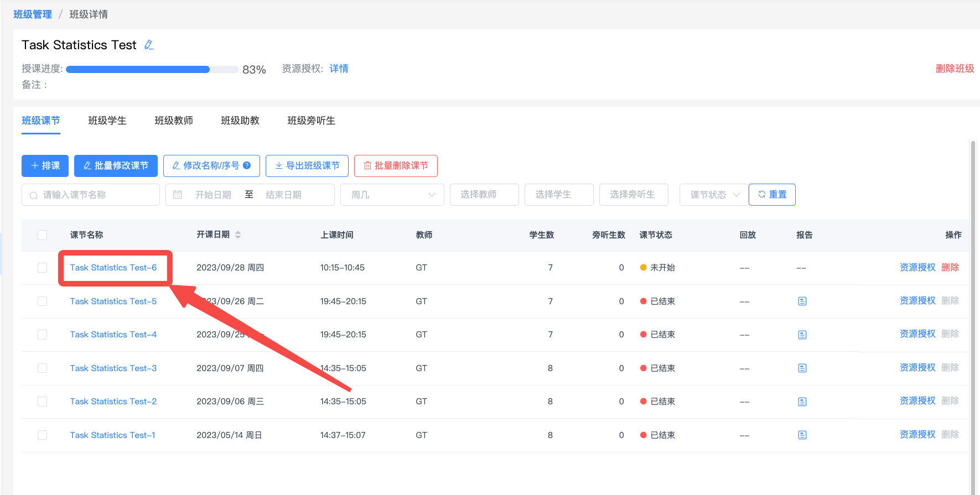Open report icon for Task Statistics Test-5
This screenshot has width=980, height=495.
[x=802, y=301]
